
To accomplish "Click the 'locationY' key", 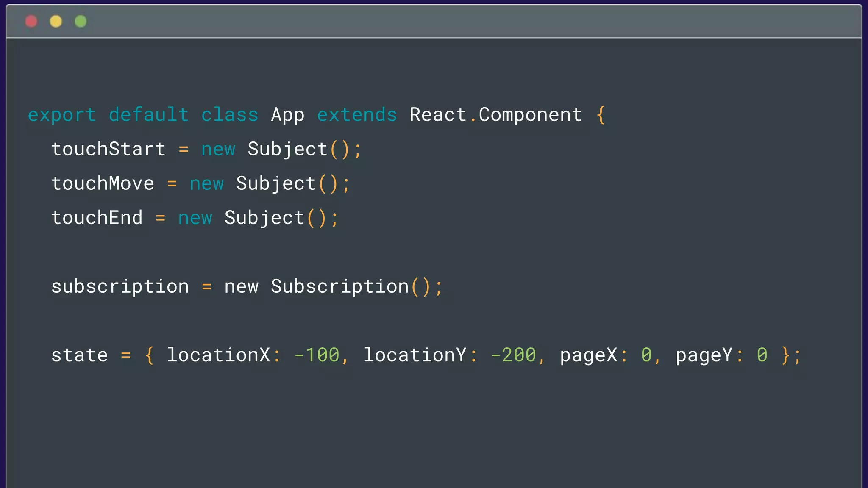I will pos(415,355).
